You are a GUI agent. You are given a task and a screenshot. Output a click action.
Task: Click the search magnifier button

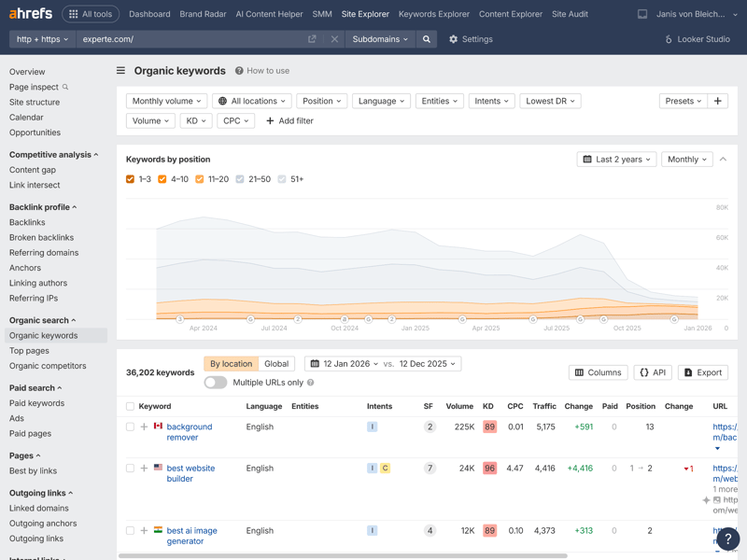(427, 39)
